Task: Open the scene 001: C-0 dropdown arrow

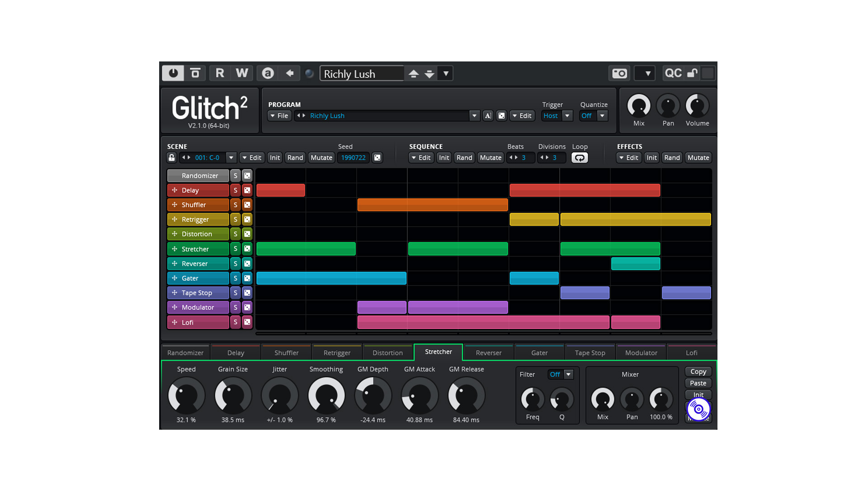Action: coord(231,158)
